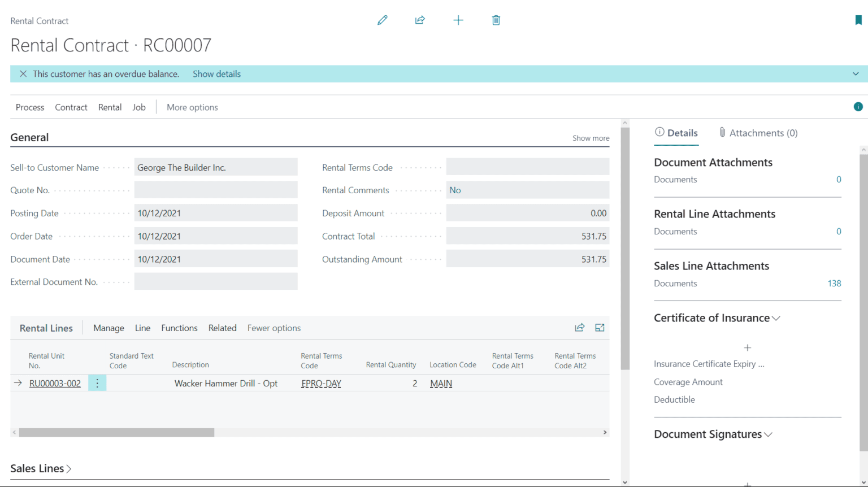Click the External Document No. input field
This screenshot has width=868, height=487.
(x=216, y=281)
